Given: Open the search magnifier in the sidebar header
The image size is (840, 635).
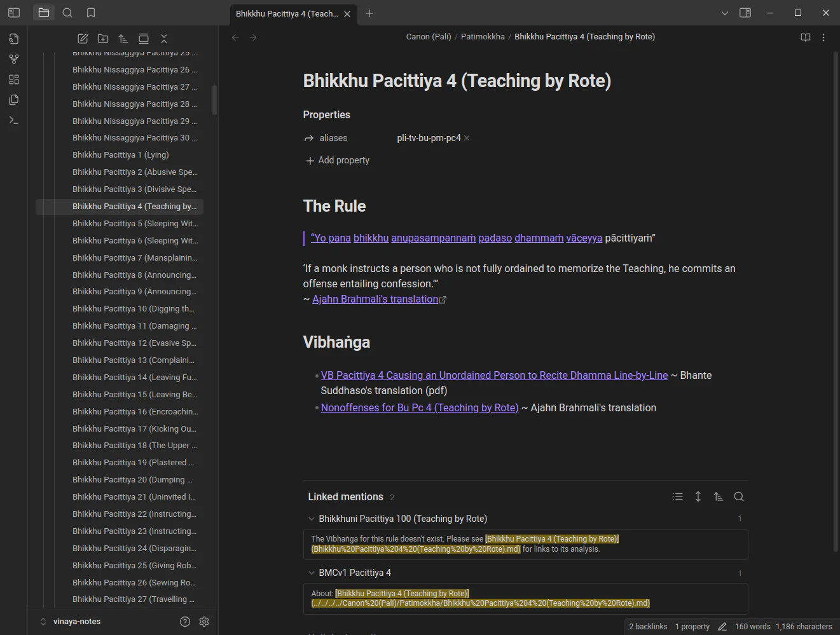Looking at the screenshot, I should pyautogui.click(x=67, y=13).
